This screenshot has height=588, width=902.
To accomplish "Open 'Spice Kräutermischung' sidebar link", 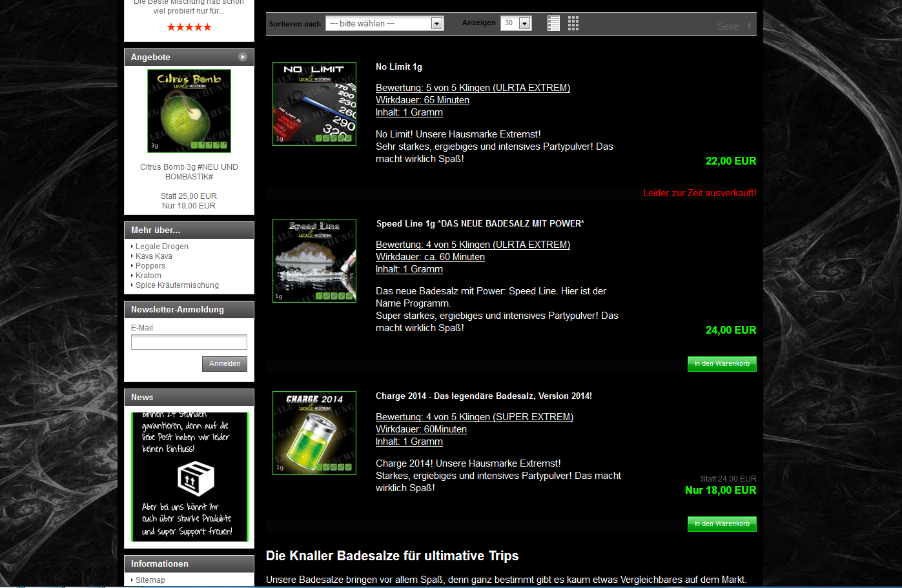I will (177, 285).
